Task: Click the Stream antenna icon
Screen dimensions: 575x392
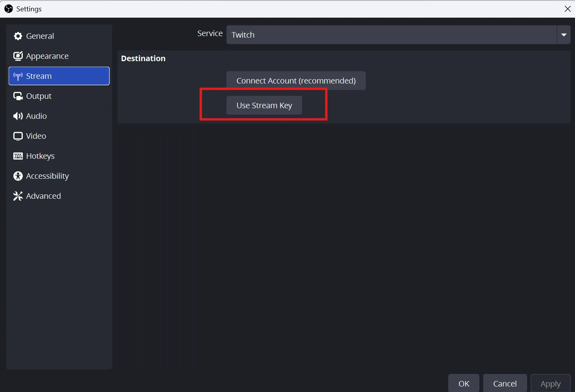Action: click(x=18, y=76)
